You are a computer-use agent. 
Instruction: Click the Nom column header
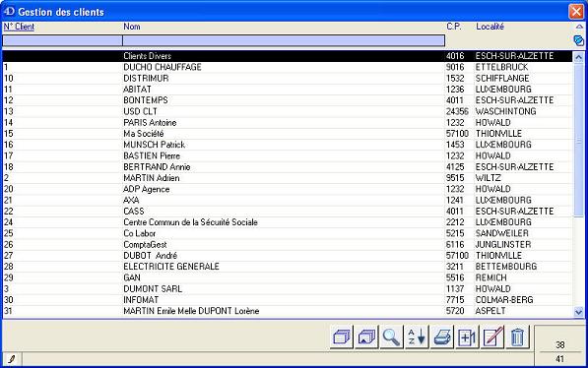point(132,27)
